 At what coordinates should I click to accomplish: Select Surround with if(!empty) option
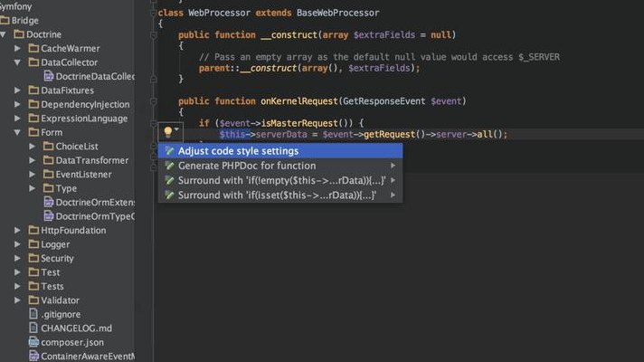pyautogui.click(x=280, y=180)
